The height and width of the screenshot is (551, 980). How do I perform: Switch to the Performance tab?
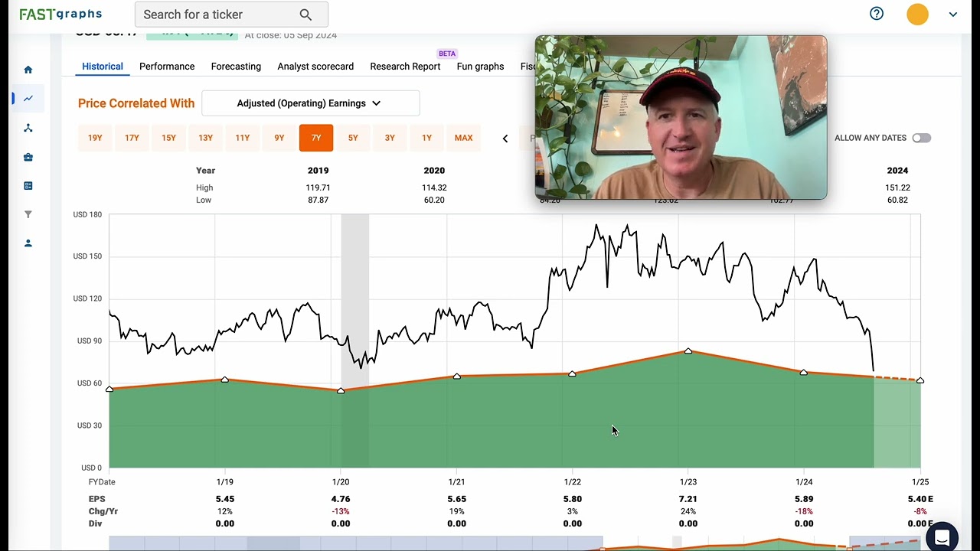tap(167, 67)
